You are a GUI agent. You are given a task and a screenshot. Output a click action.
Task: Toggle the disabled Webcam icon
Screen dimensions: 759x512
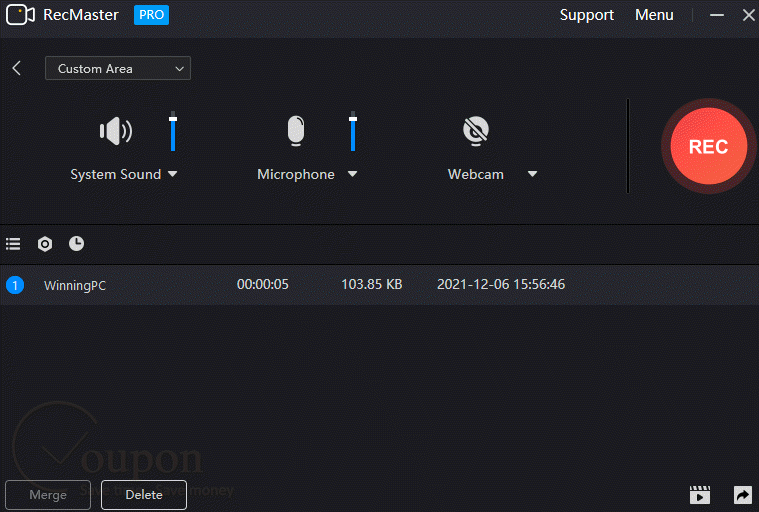pyautogui.click(x=476, y=131)
